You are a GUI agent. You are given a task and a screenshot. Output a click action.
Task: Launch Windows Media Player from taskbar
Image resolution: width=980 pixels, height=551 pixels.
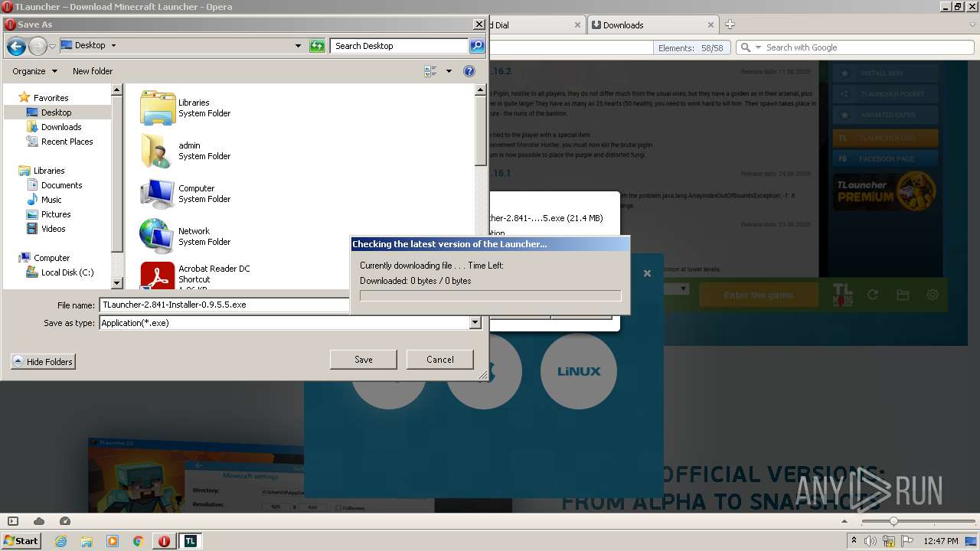(113, 541)
